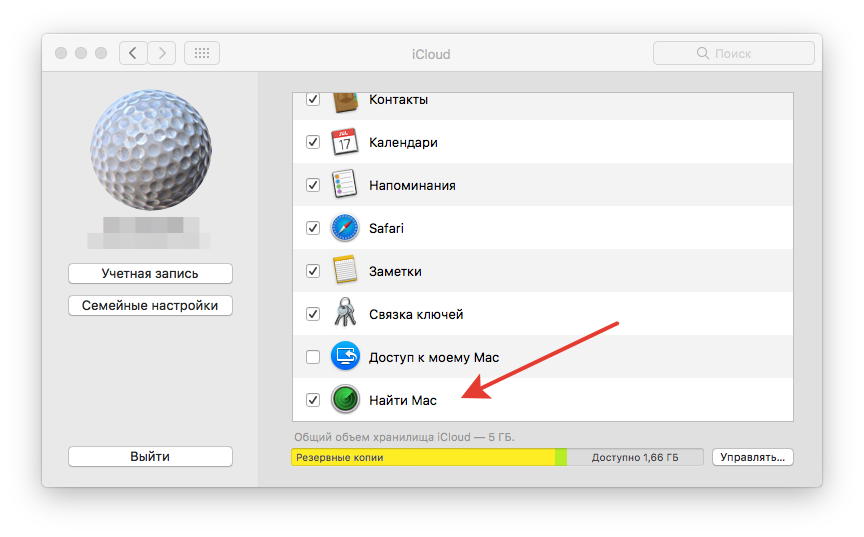
Task: Select the Safari label text
Action: [x=386, y=228]
